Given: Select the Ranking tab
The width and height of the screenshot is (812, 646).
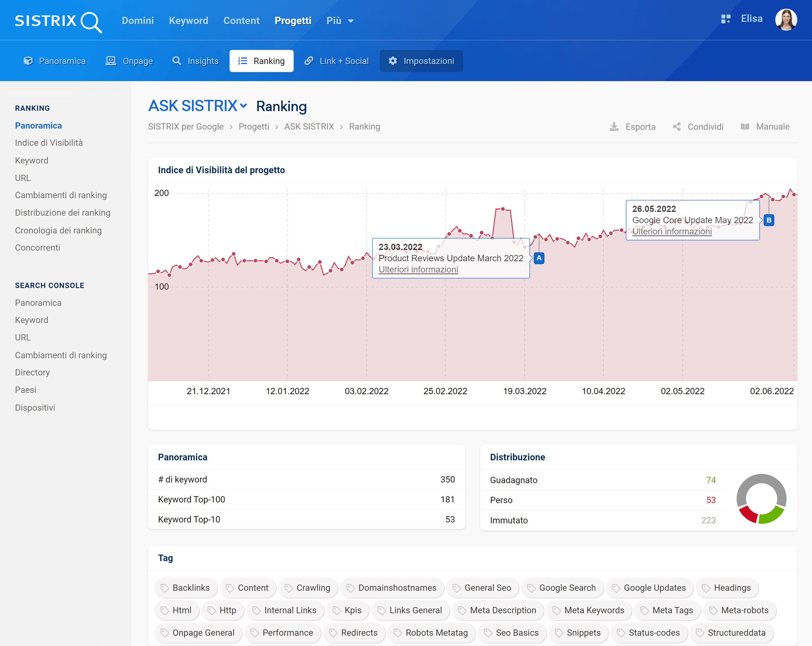Looking at the screenshot, I should tap(261, 61).
